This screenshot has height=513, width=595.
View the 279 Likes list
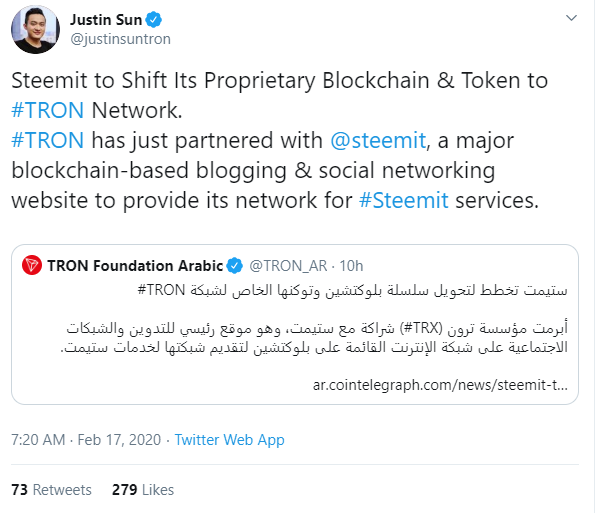coord(143,490)
